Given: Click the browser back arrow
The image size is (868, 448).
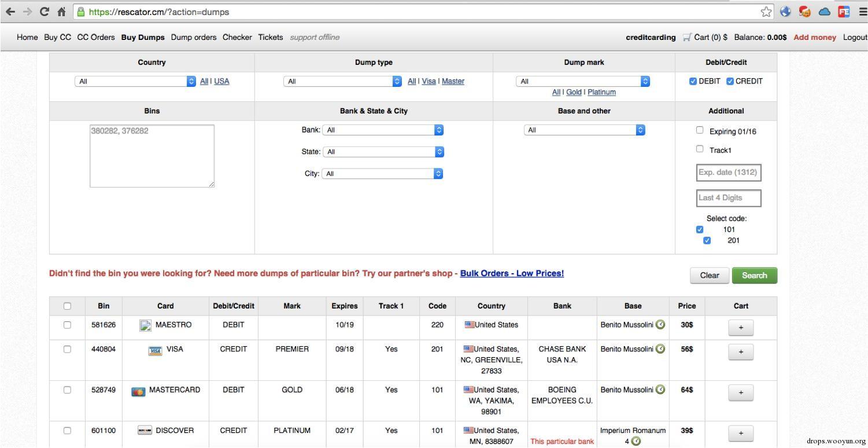Looking at the screenshot, I should pyautogui.click(x=10, y=12).
